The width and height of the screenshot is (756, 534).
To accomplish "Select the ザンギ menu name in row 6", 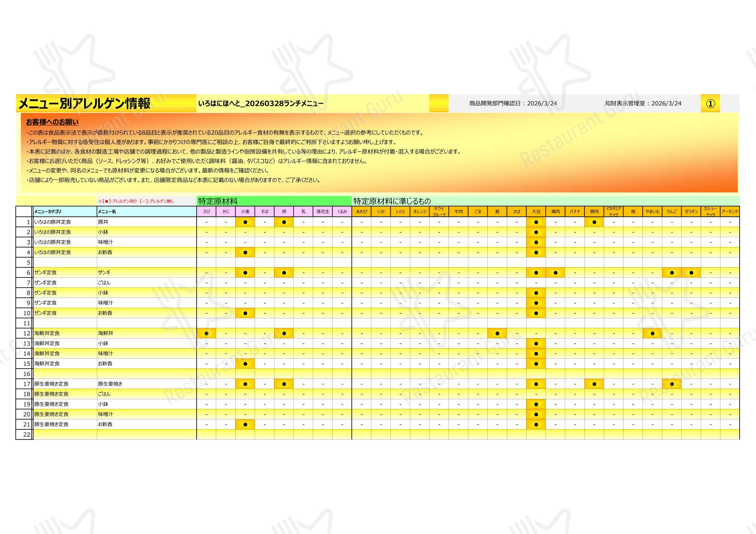I will 104,273.
